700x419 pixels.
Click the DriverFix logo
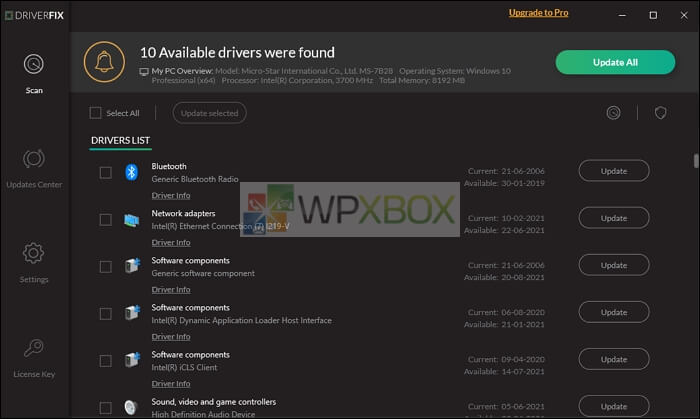tap(34, 16)
